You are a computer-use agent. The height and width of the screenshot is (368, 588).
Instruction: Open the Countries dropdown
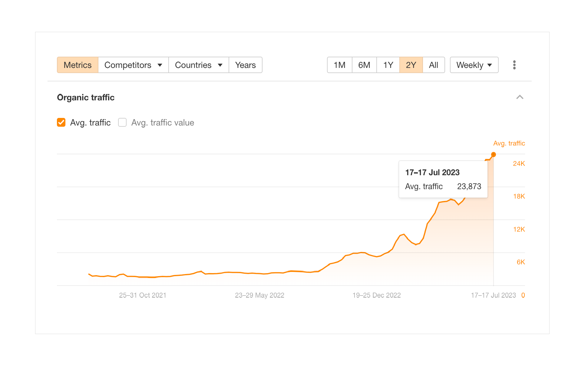click(x=199, y=65)
